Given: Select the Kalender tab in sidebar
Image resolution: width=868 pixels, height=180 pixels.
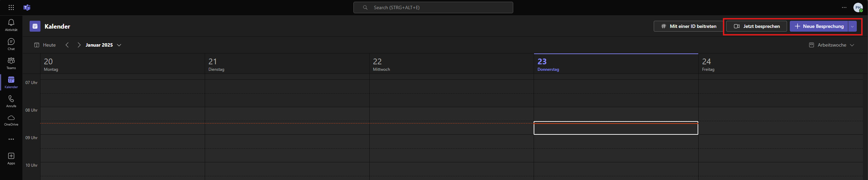Looking at the screenshot, I should pyautogui.click(x=11, y=82).
